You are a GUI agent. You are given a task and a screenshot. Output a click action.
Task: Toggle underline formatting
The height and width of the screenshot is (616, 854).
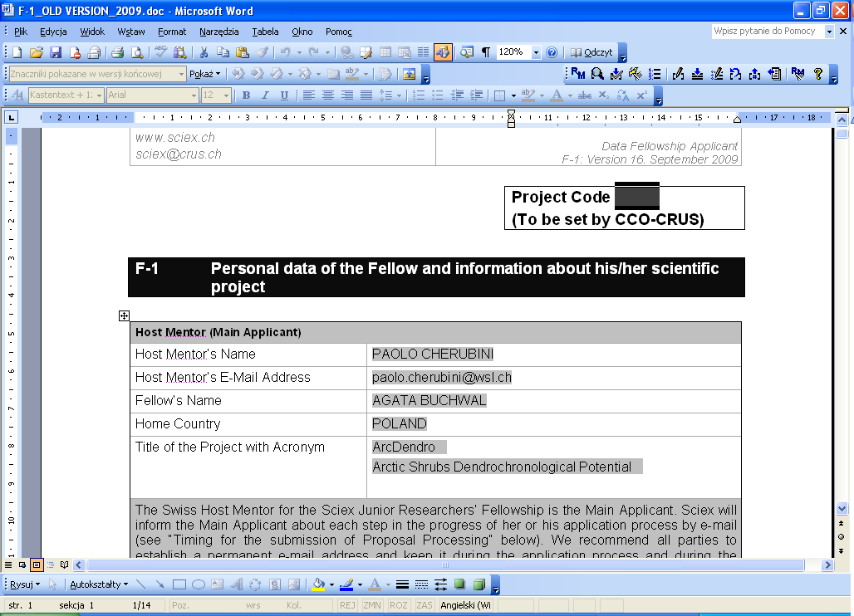point(284,95)
